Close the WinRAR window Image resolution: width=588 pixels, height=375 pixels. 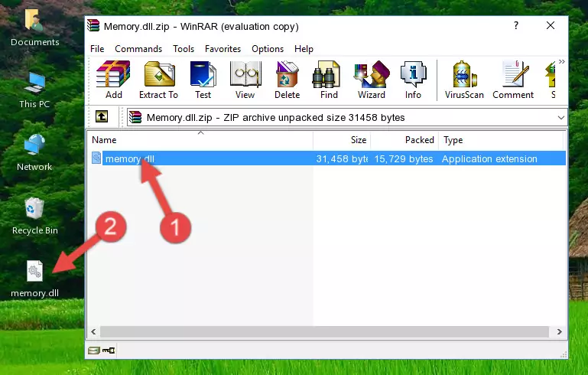coord(550,25)
